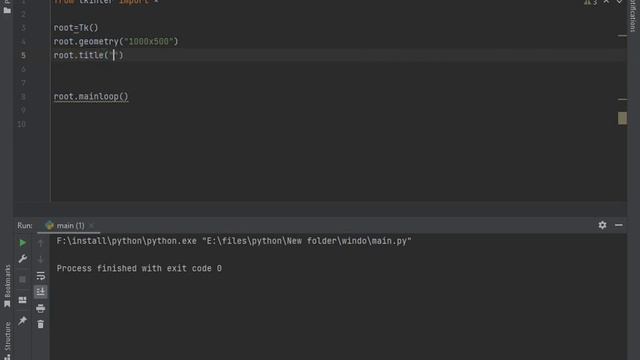Click the root=Tk() code line
Image resolution: width=640 pixels, height=360 pixels.
pos(76,28)
